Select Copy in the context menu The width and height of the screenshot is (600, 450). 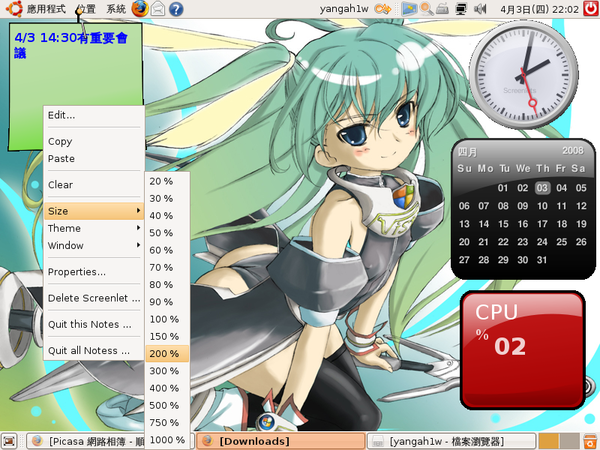94,141
